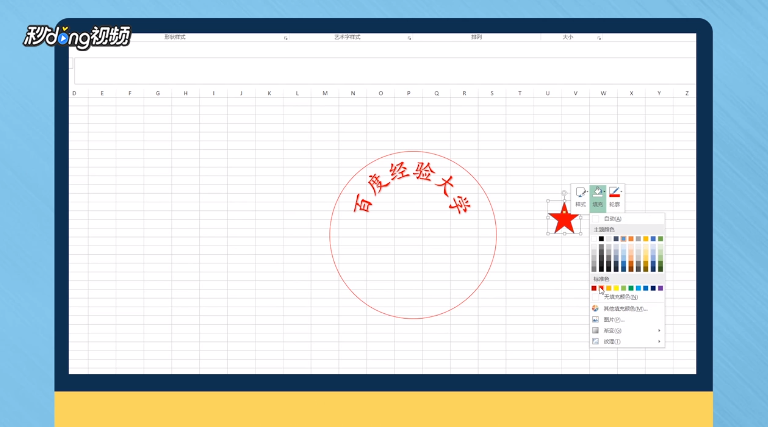Viewport: 768px width, 427px height.
Task: Click inside the formula bar
Action: tap(384, 71)
